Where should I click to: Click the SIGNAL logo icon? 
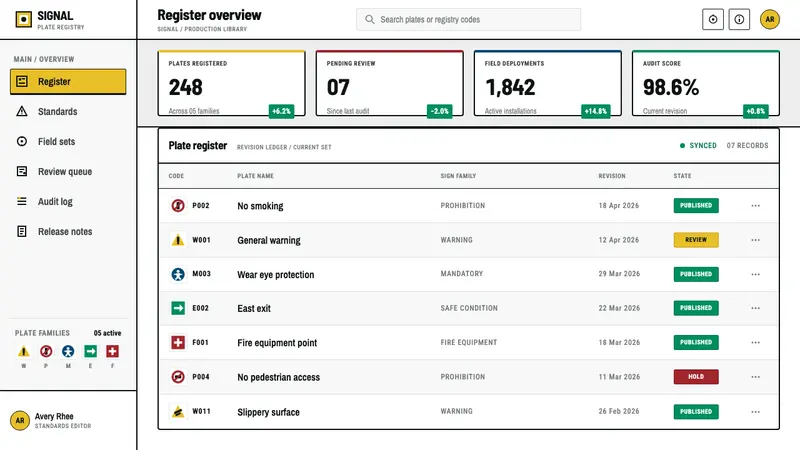[23, 19]
